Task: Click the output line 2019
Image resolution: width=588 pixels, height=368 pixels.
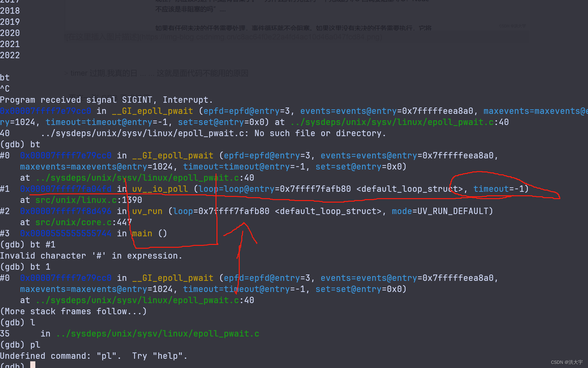Action: 10,22
